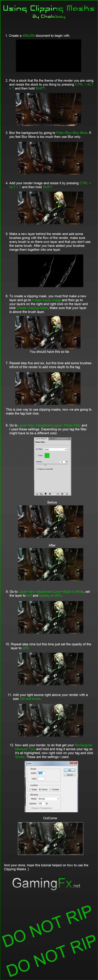98x980 pixels.
Task: Click the 'Create Clipping Mask' green text
Action: 32,308
